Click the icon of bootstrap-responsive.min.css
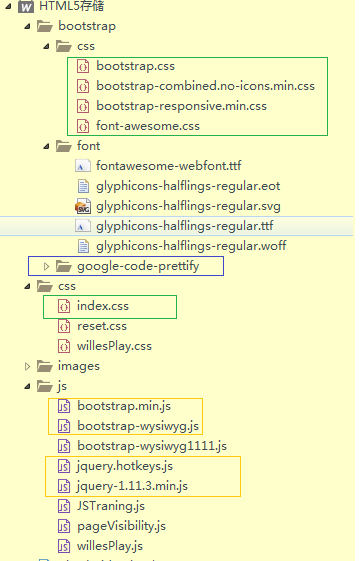 [83, 106]
